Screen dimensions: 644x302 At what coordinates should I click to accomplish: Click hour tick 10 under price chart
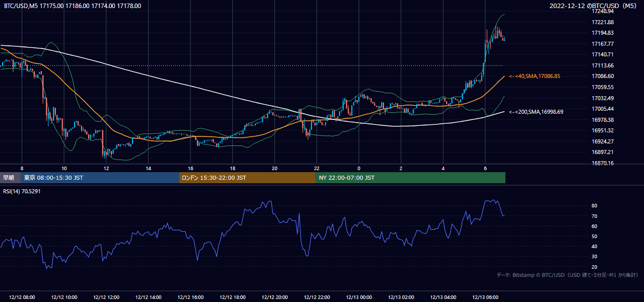(64, 168)
